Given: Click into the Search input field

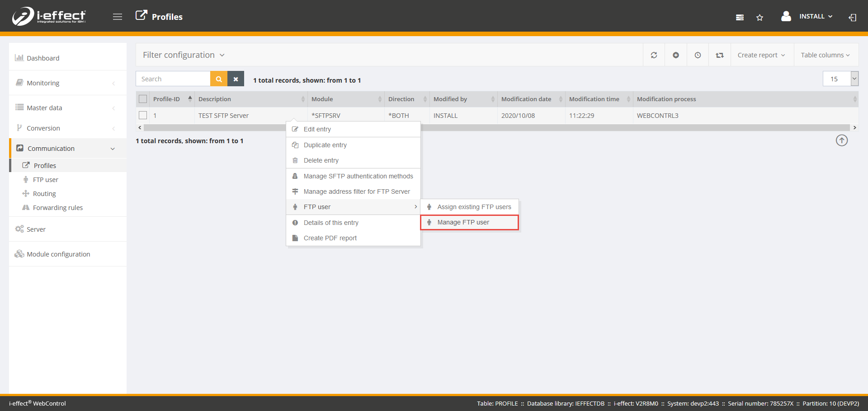Looking at the screenshot, I should pyautogui.click(x=173, y=79).
